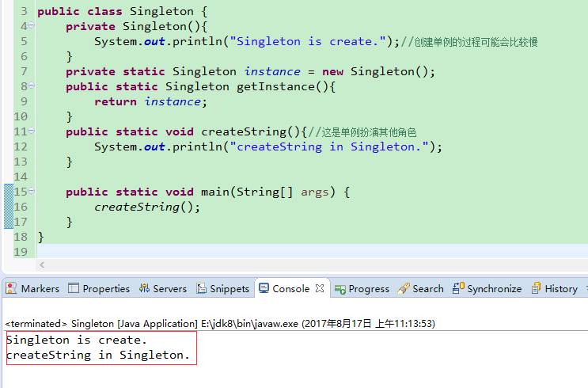Viewport: 588px width, 388px height.
Task: Click the Markers tab icon
Action: click(11, 288)
